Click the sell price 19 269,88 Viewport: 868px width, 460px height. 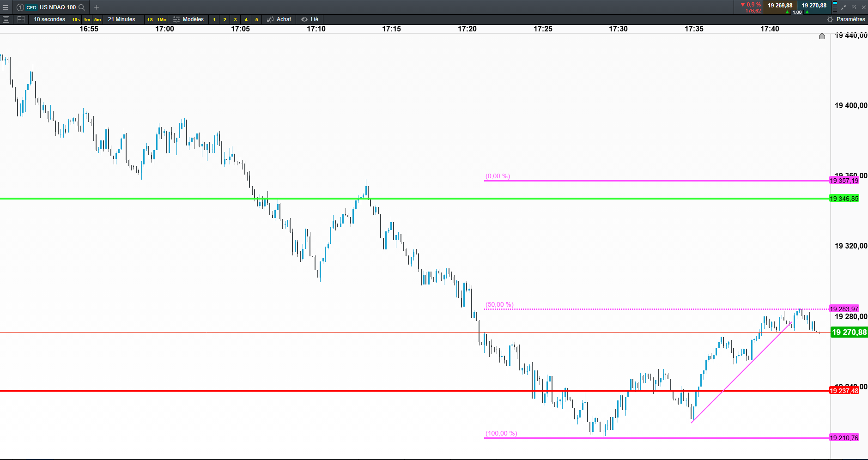(780, 6)
